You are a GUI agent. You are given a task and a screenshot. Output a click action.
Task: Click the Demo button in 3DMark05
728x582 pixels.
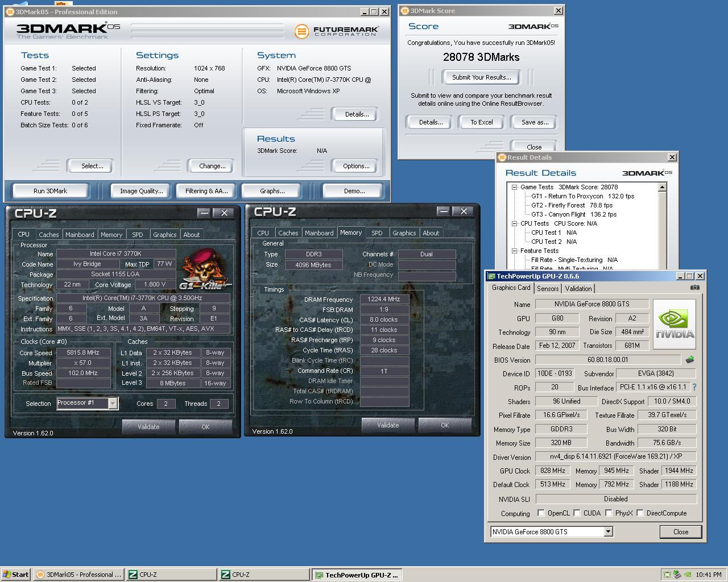(354, 191)
